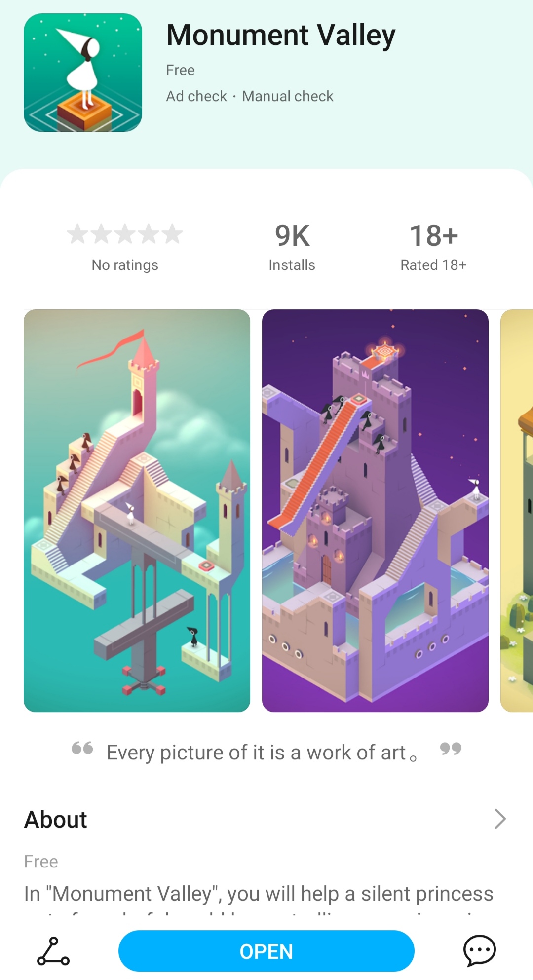
Task: Tap the No ratings label
Action: tap(125, 265)
